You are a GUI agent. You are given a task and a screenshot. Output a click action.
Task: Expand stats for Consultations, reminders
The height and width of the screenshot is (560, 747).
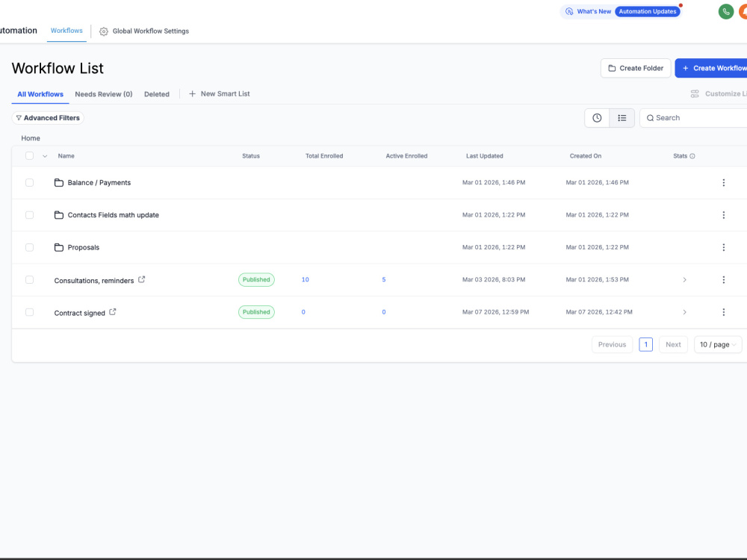pyautogui.click(x=684, y=280)
